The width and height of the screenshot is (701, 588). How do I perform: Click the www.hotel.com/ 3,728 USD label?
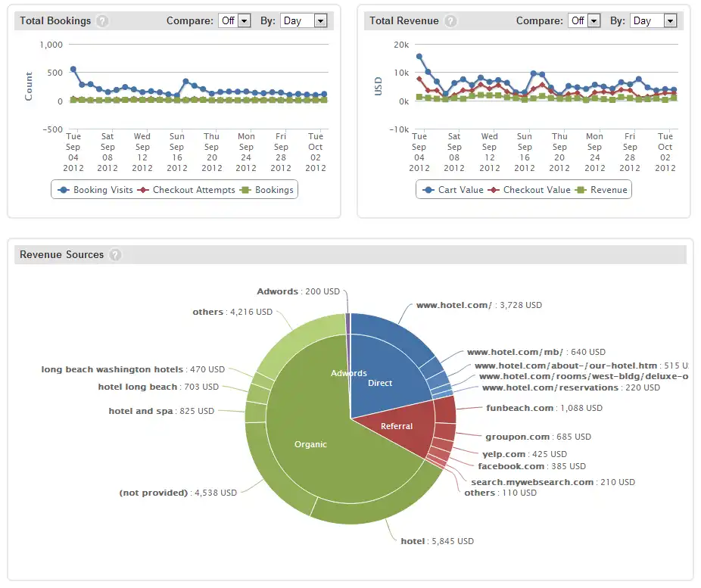click(478, 305)
